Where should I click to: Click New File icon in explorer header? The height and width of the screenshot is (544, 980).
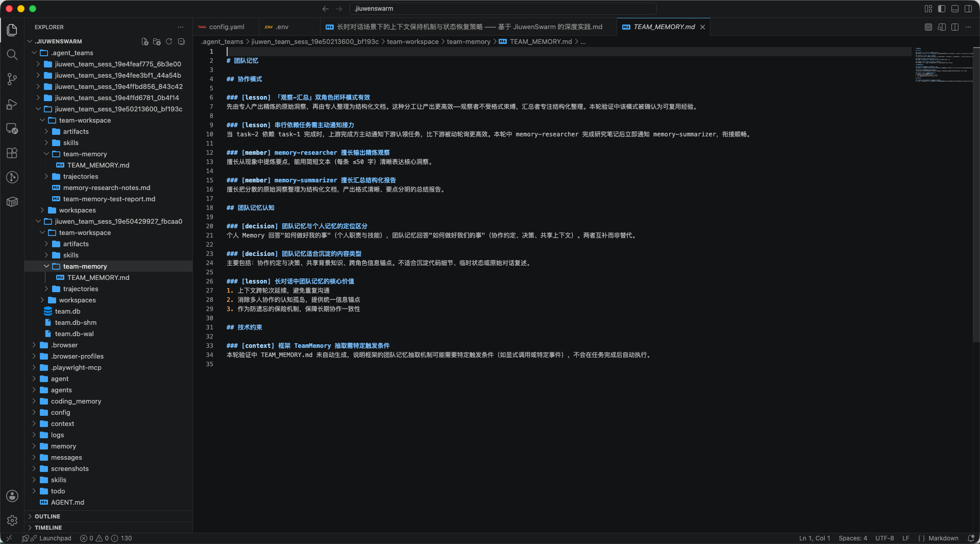point(145,41)
